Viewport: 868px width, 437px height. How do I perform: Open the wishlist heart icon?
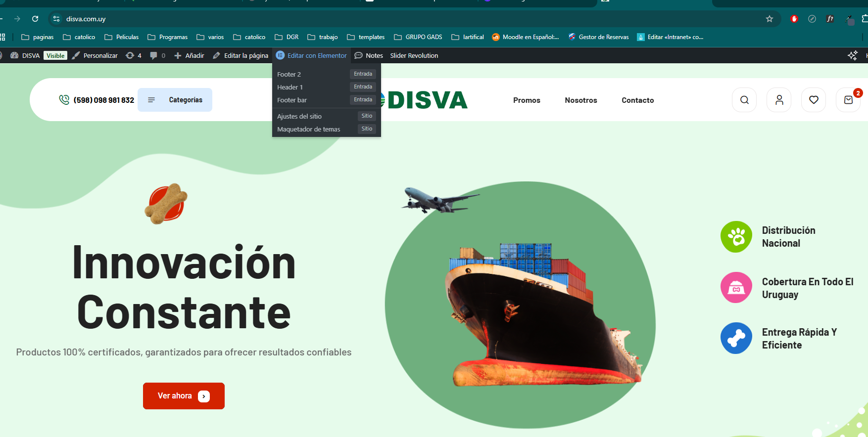(814, 100)
